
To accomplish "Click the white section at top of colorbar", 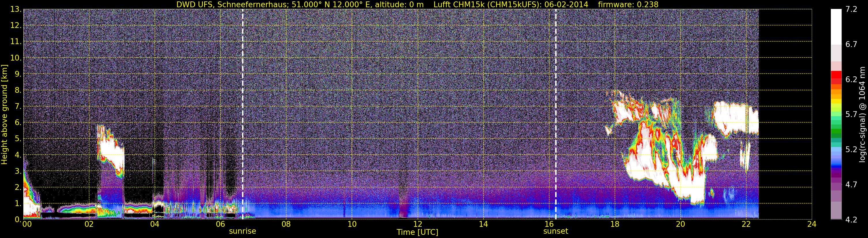I will pos(836,27).
